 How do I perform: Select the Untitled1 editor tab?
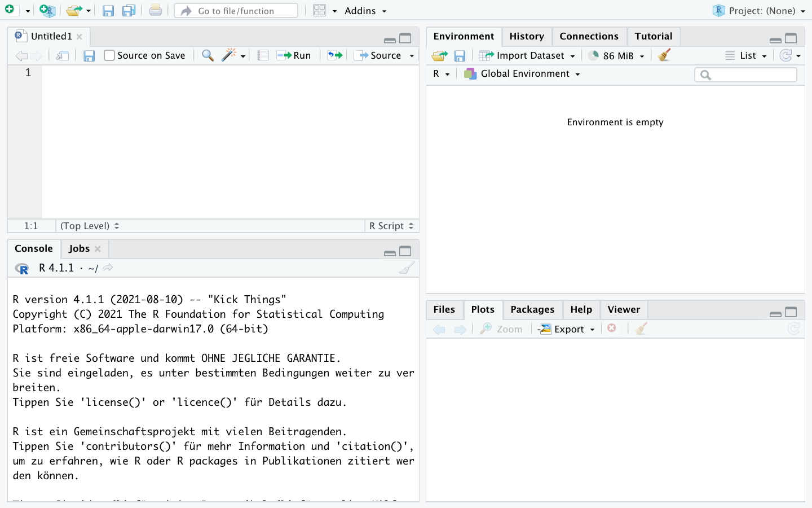click(x=51, y=36)
